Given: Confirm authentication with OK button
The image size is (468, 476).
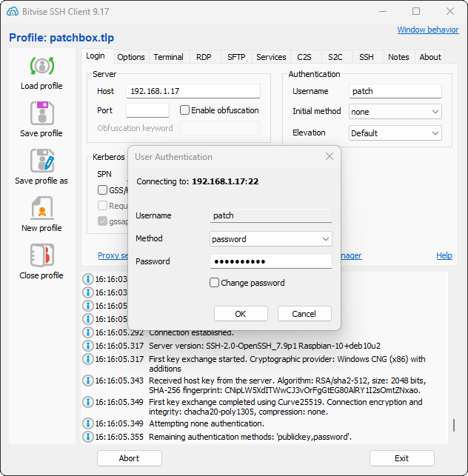Looking at the screenshot, I should pos(241,314).
